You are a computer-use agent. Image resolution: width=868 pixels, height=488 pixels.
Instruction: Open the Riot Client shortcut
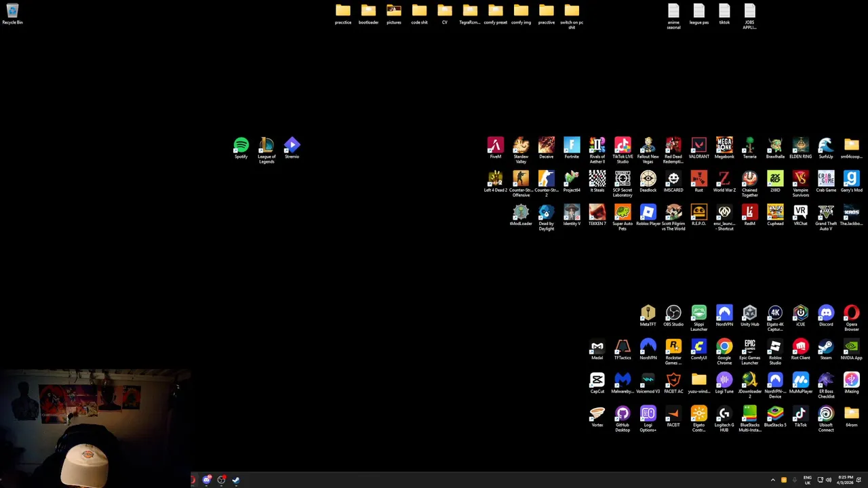pos(800,350)
